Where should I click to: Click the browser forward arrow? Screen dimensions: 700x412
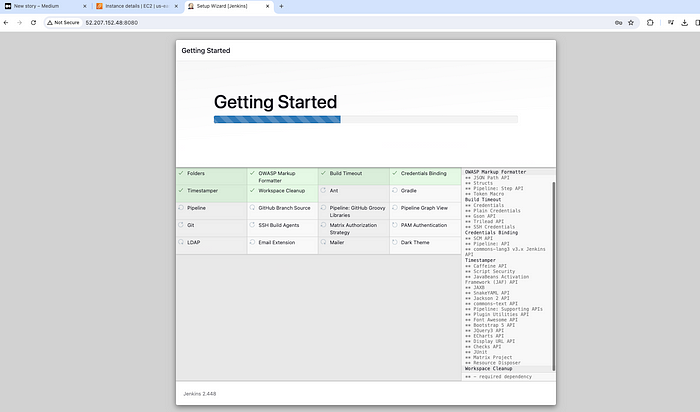click(x=19, y=22)
